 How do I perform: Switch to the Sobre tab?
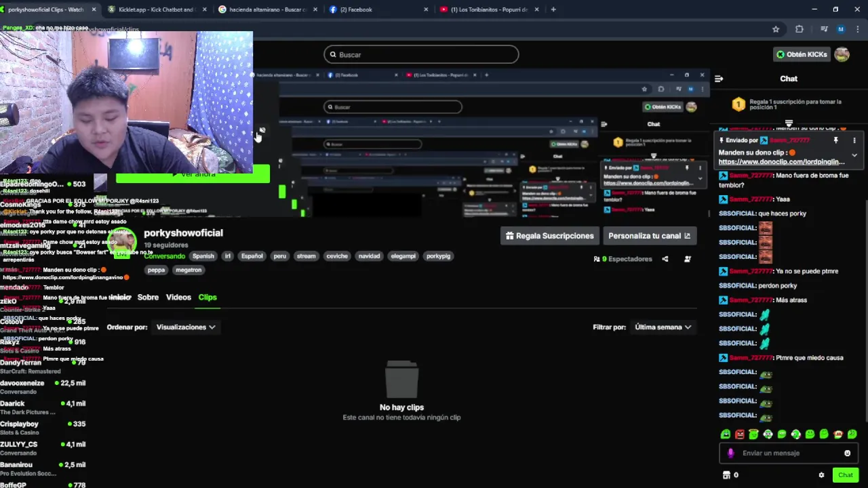click(148, 298)
